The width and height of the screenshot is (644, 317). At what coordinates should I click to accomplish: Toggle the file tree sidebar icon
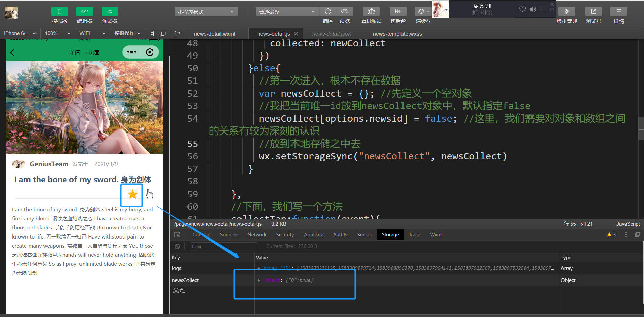tap(177, 33)
